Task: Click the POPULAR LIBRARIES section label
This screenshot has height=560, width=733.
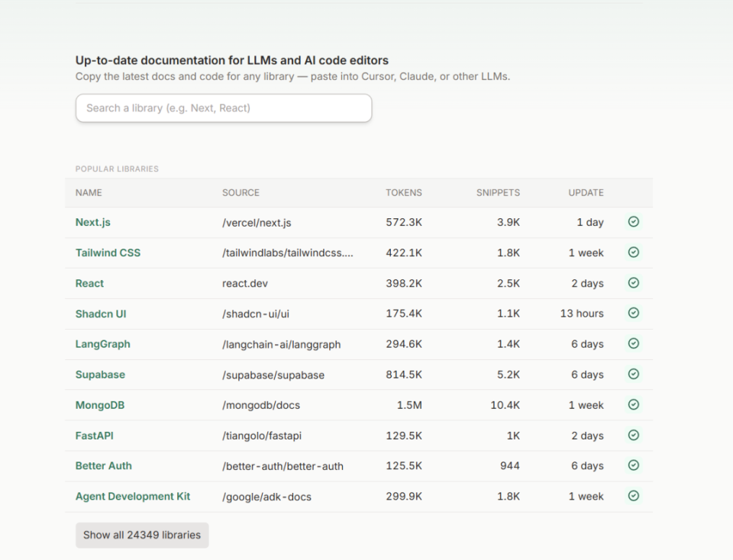Action: [x=117, y=169]
